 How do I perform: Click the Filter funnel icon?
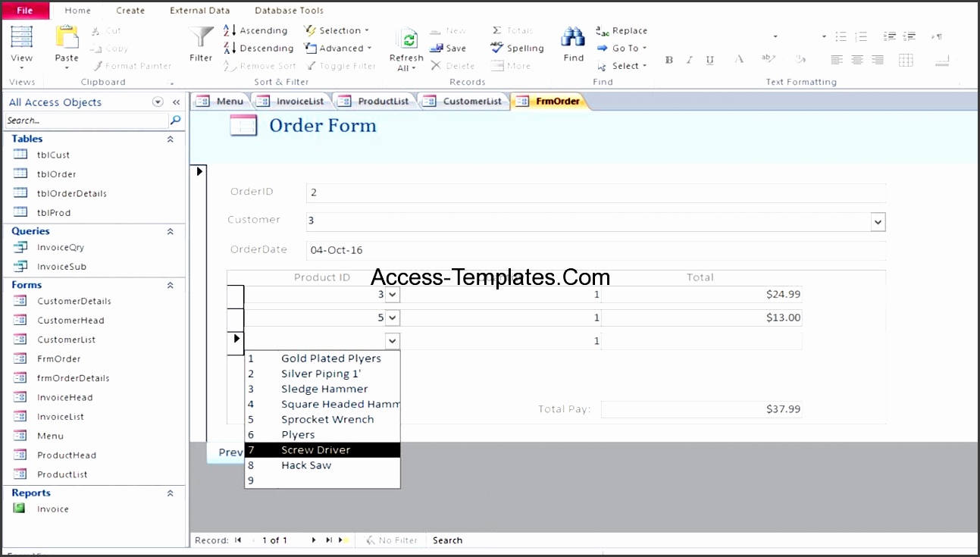pyautogui.click(x=199, y=36)
